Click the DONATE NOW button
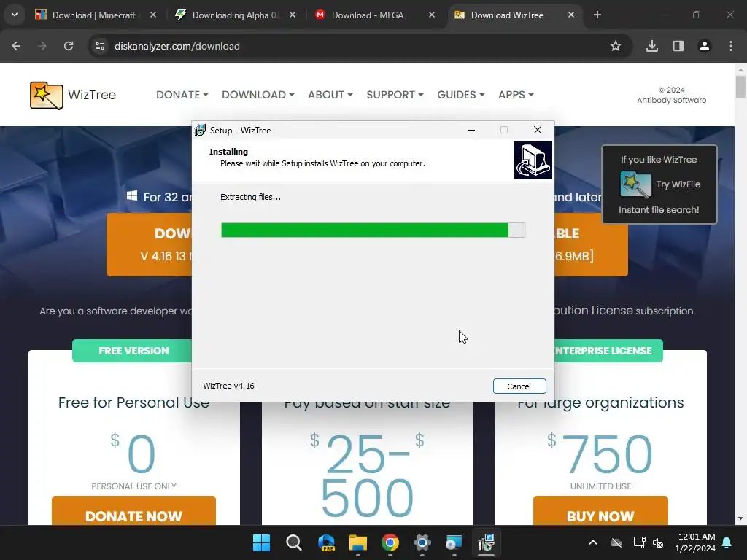Image resolution: width=747 pixels, height=560 pixels. [134, 510]
